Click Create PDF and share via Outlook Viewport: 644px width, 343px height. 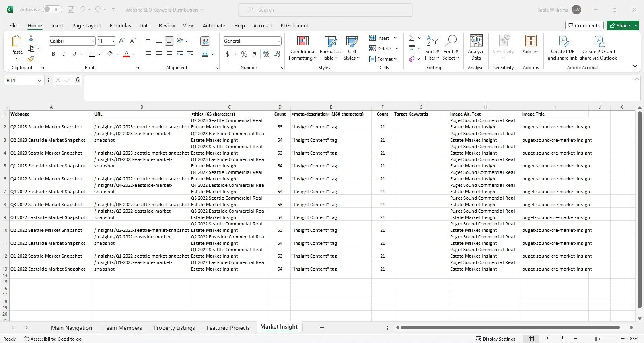(599, 48)
